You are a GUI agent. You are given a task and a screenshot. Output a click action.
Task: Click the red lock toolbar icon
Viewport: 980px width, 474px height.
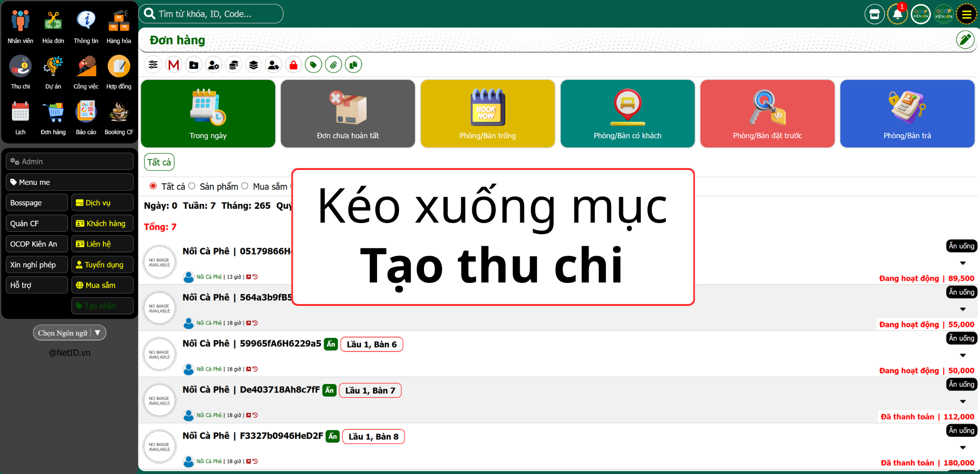point(293,65)
